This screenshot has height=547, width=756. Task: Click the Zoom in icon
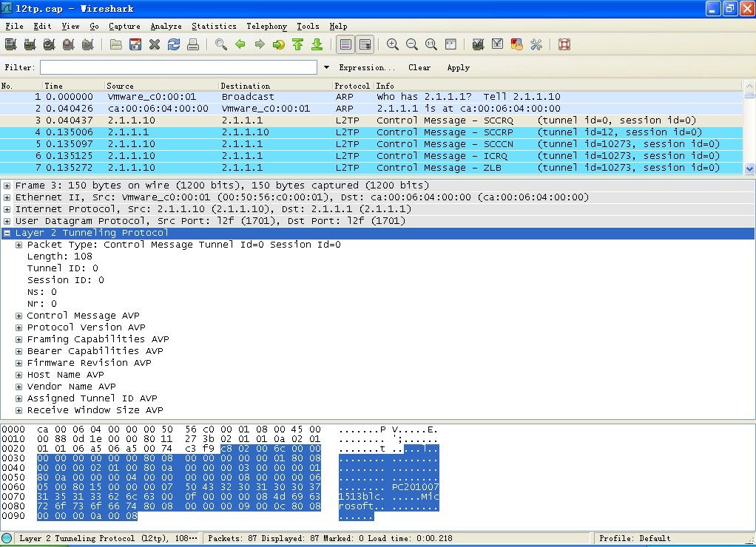click(x=393, y=44)
